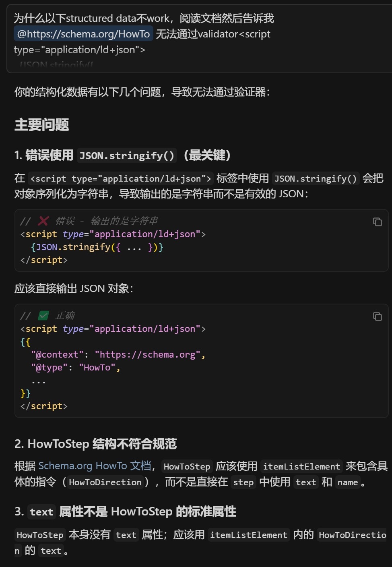
Task: Click HowToDirection inline code in section 2
Action: coord(105,482)
